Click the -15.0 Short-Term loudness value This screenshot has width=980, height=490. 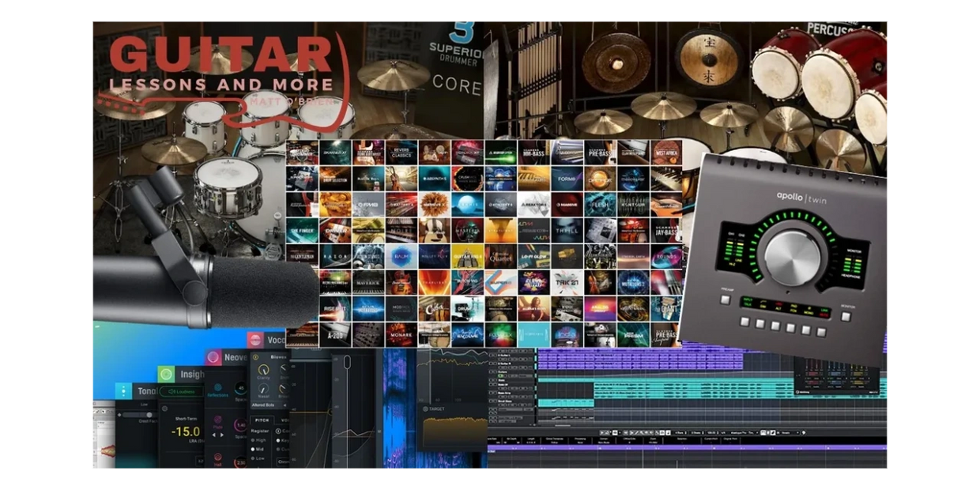(x=186, y=432)
